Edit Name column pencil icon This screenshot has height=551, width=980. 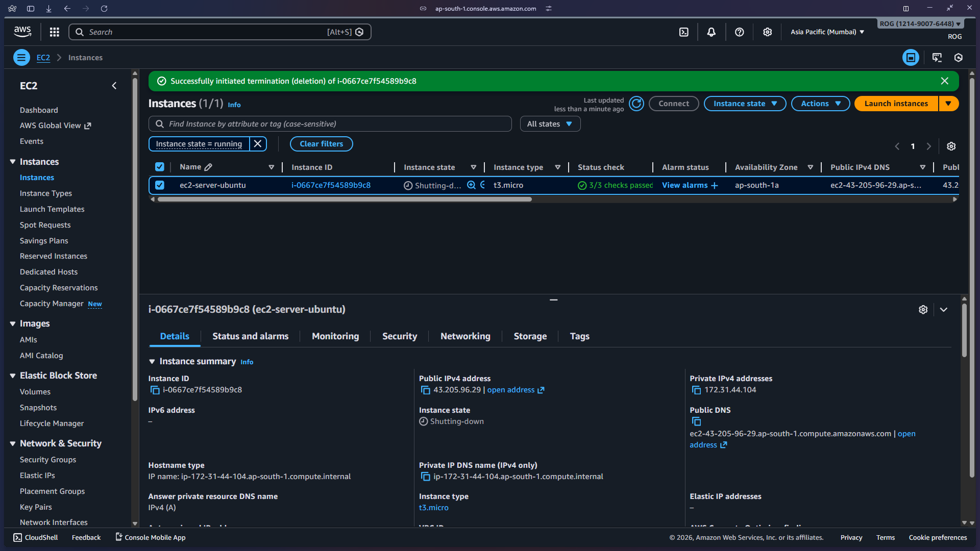[208, 167]
